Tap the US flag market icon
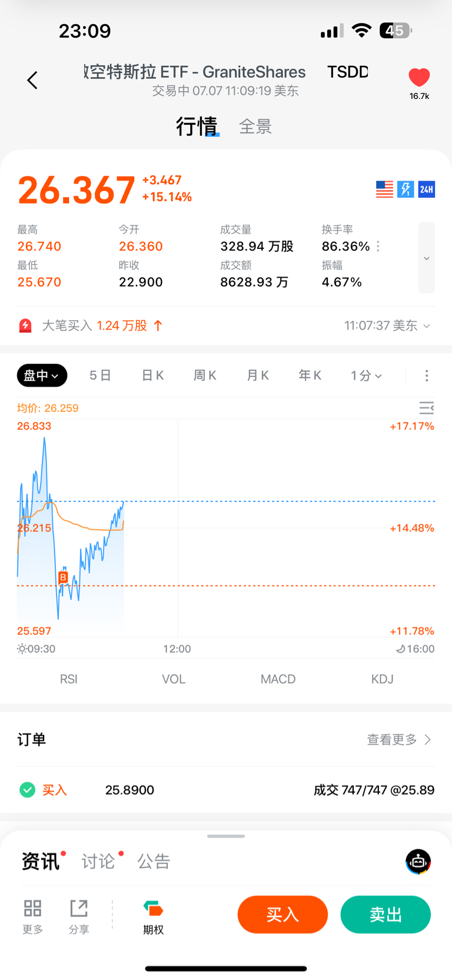The image size is (452, 980). tap(384, 189)
